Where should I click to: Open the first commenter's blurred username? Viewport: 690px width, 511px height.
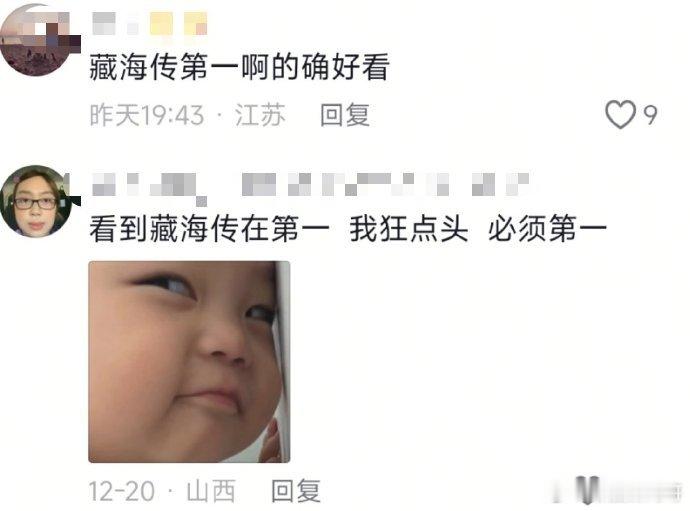pyautogui.click(x=104, y=23)
